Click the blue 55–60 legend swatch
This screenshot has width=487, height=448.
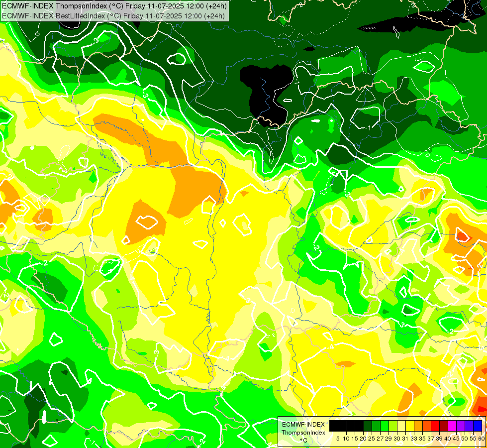click(x=478, y=426)
